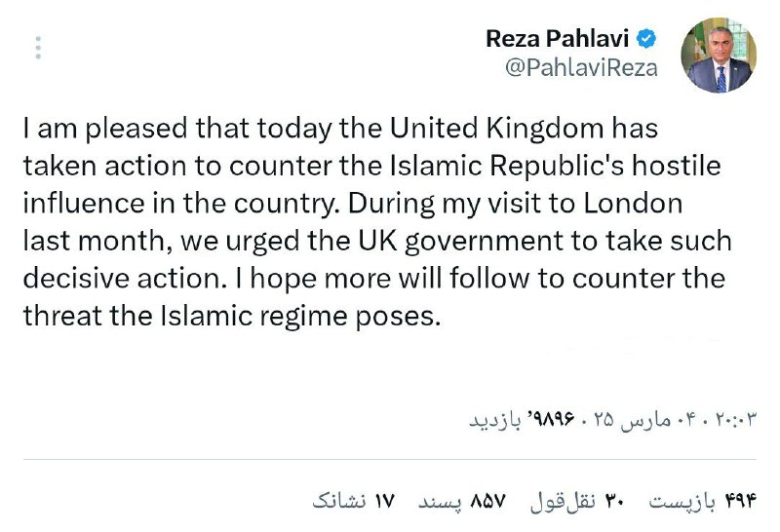Image resolution: width=780 pixels, height=532 pixels.
Task: Open Reza Pahlavi's profile picture
Action: (719, 56)
